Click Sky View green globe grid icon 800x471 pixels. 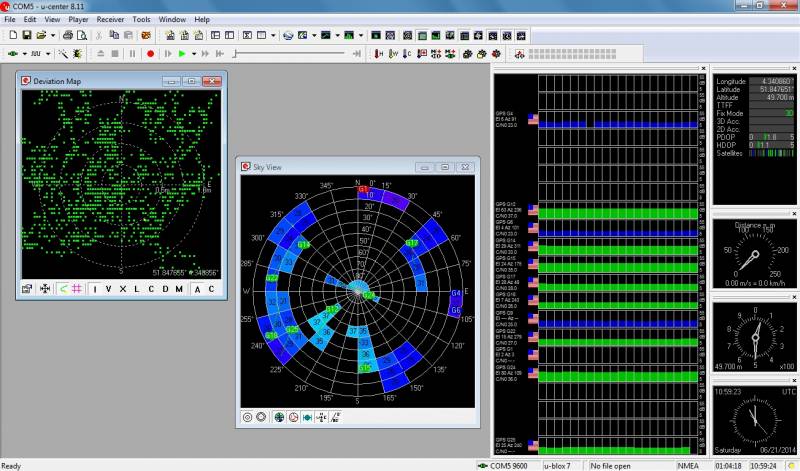(x=279, y=417)
